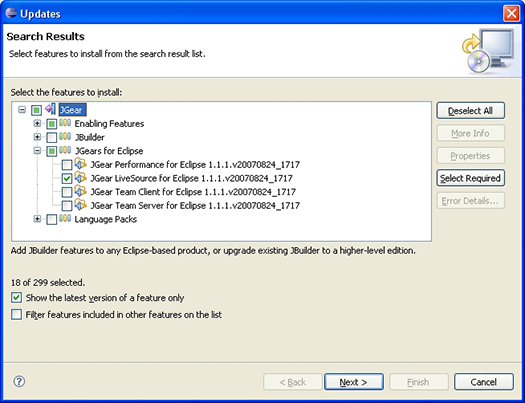The image size is (525, 403).
Task: Select JGear Team Client for Eclipse entry
Action: 193,192
